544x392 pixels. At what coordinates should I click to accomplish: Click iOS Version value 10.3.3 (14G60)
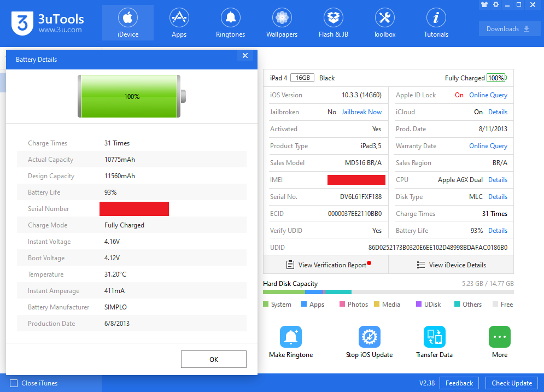(x=361, y=95)
